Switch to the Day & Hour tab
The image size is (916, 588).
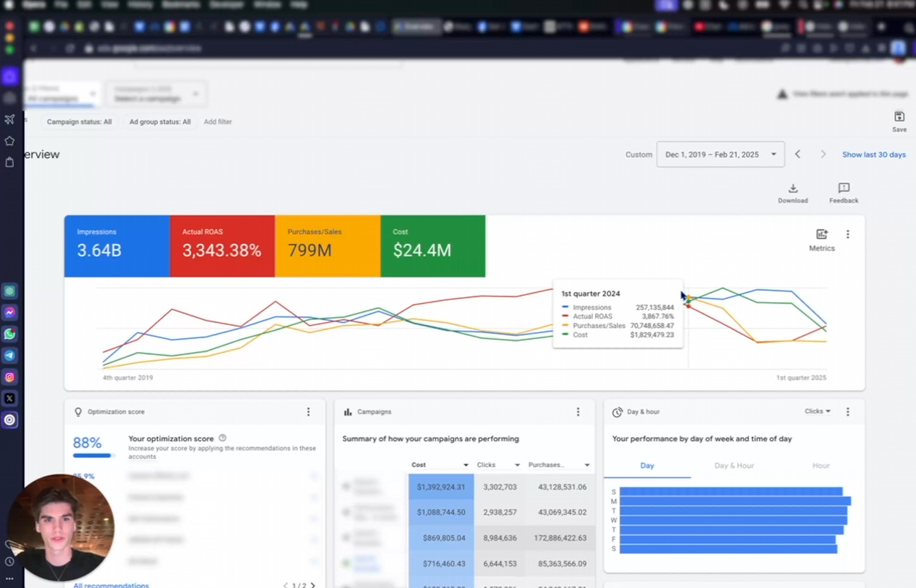[734, 466]
